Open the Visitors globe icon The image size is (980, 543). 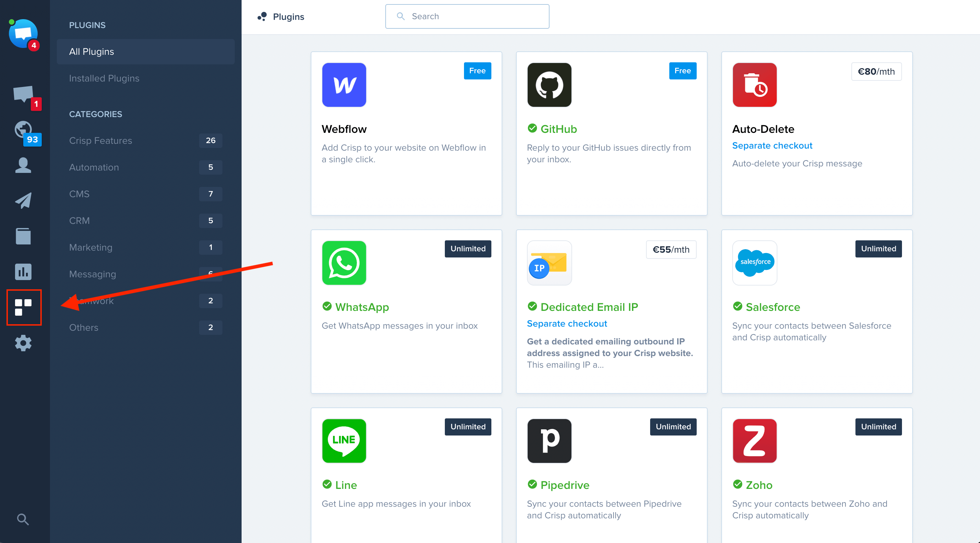tap(23, 129)
